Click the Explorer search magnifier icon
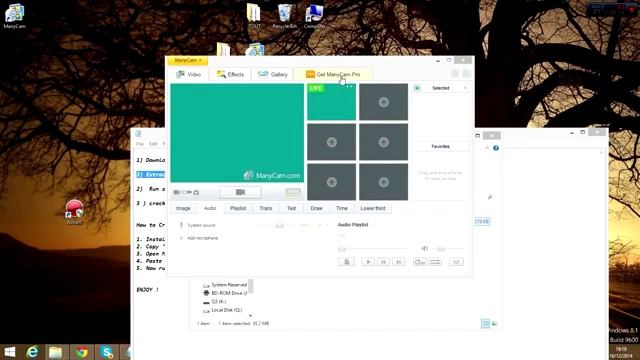 [490, 198]
